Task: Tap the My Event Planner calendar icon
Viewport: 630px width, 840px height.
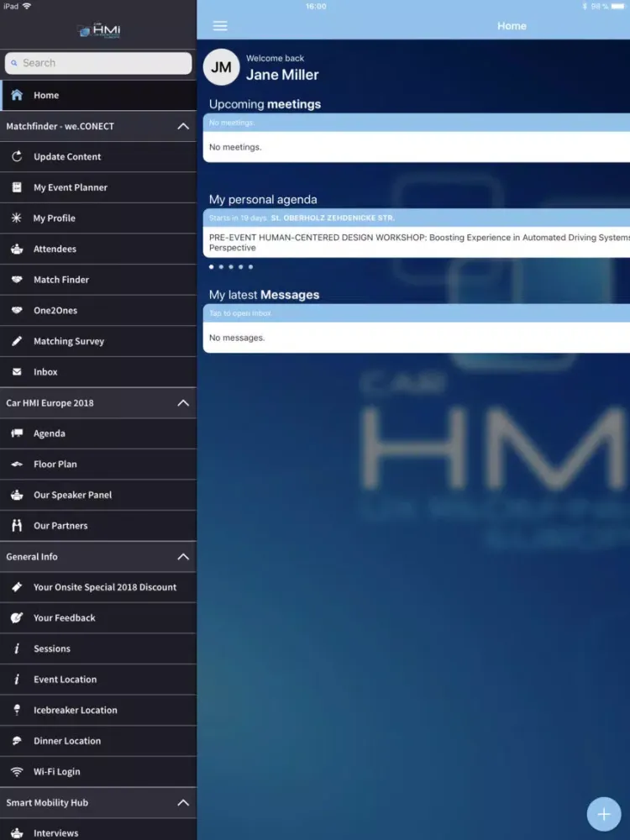Action: click(x=17, y=187)
